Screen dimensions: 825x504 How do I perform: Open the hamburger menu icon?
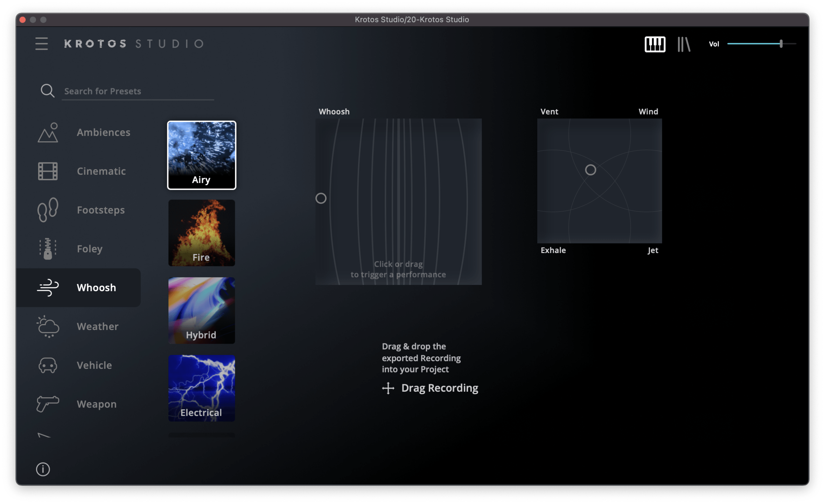pos(41,44)
